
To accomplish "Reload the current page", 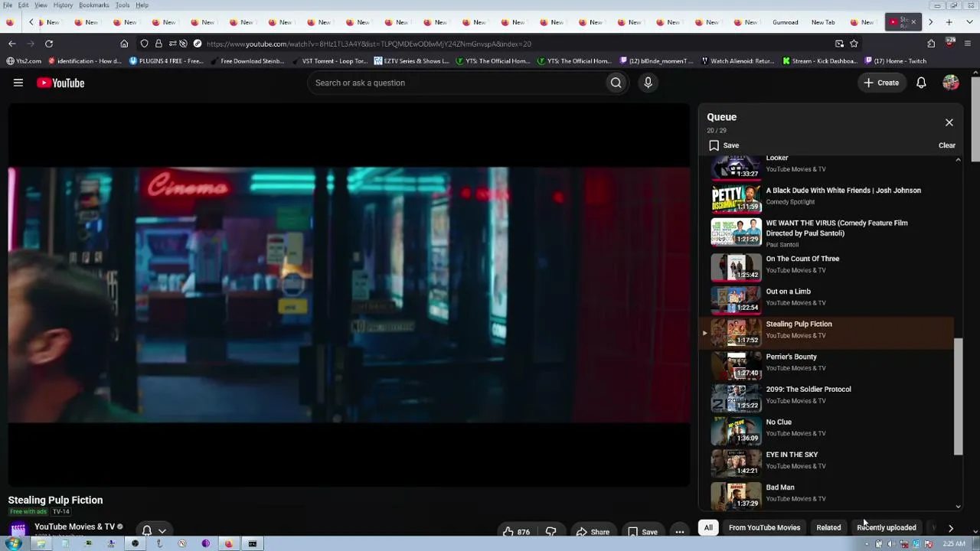I will pos(48,44).
